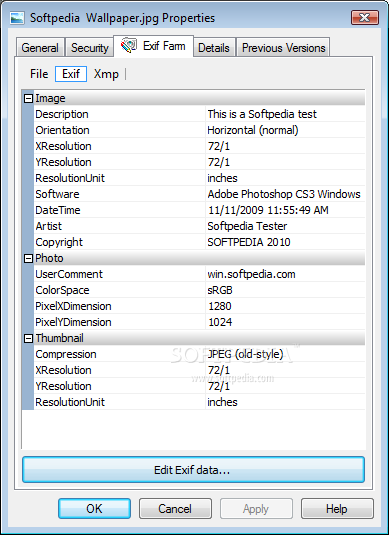This screenshot has height=535, width=389.
Task: Select the DateTime property name
Action: (58, 210)
